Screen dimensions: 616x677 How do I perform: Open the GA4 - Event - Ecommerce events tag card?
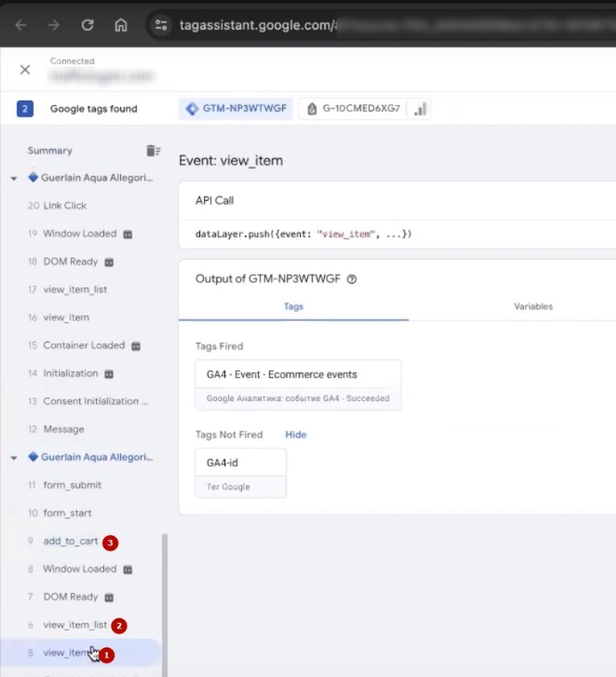point(297,384)
